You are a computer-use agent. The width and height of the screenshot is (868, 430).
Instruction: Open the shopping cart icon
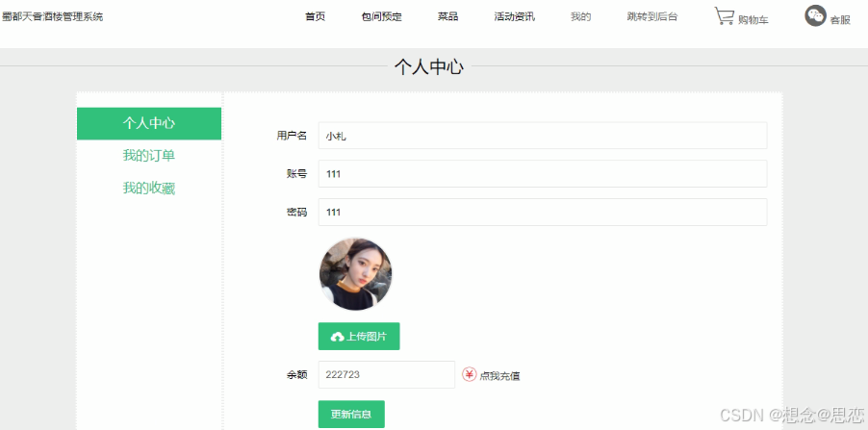click(724, 16)
